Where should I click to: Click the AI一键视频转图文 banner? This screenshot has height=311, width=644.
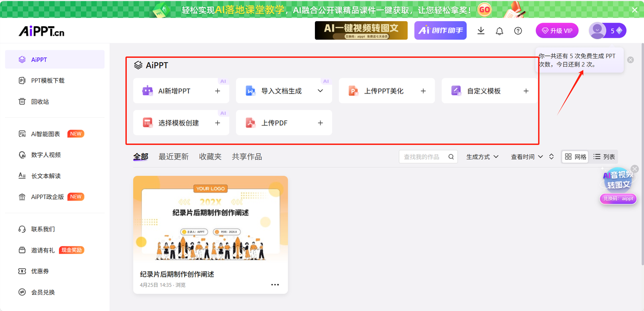(x=361, y=30)
